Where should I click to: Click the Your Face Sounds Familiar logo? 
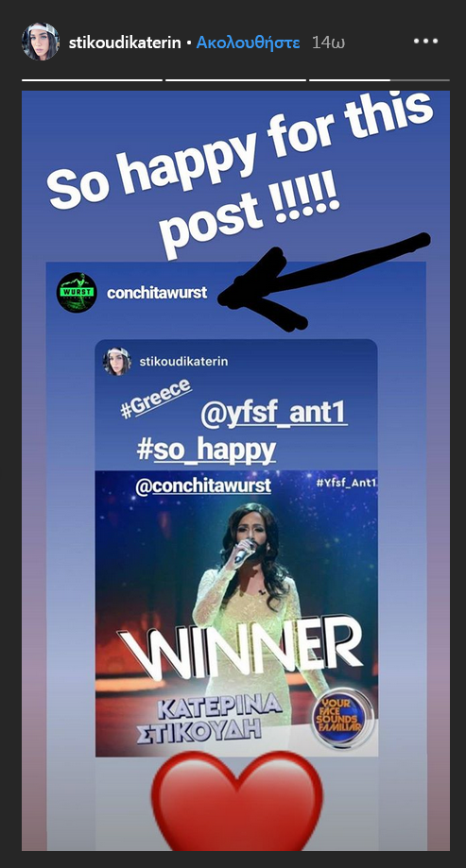coord(342,719)
